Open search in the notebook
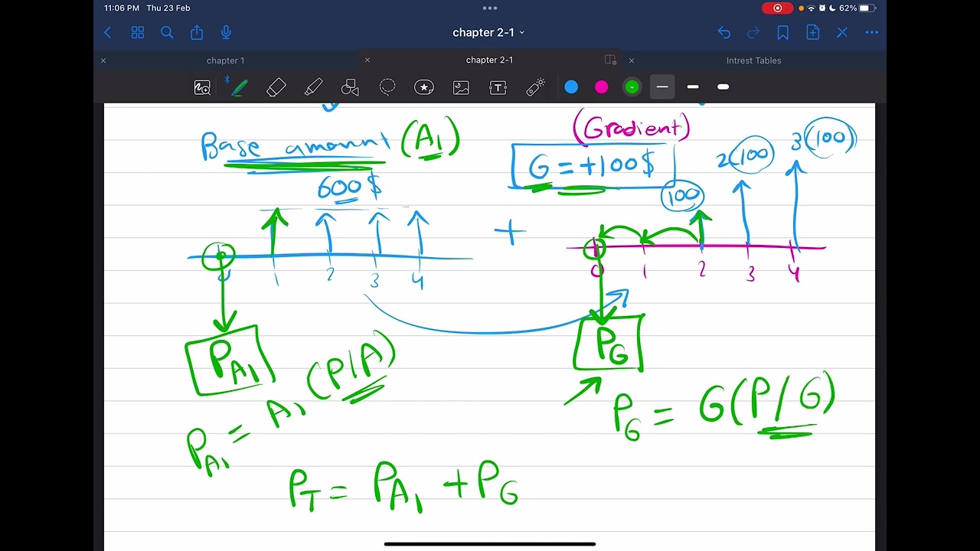This screenshot has height=551, width=980. pyautogui.click(x=167, y=32)
